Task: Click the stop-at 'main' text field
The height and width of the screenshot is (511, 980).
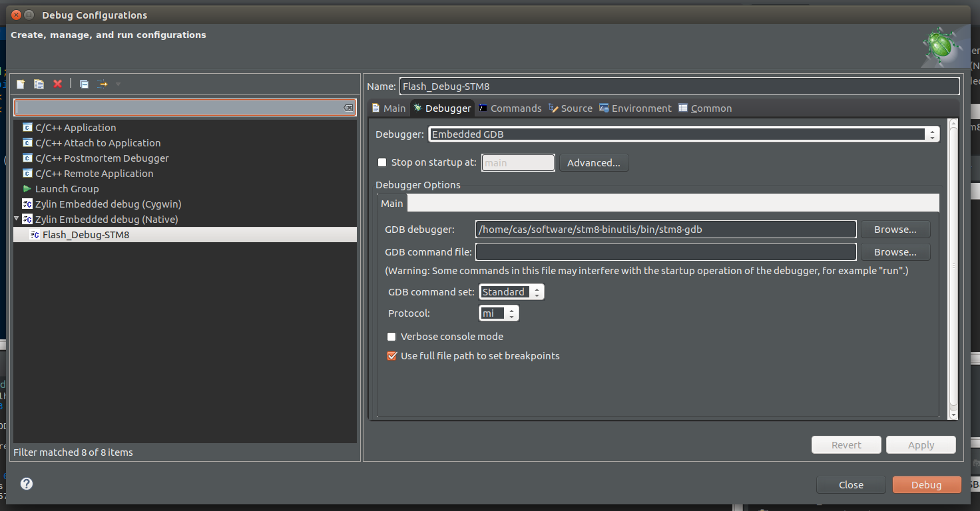Action: click(x=518, y=163)
